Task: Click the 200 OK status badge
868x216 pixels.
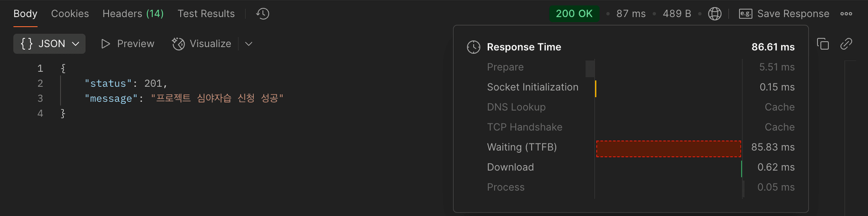Action: point(574,14)
